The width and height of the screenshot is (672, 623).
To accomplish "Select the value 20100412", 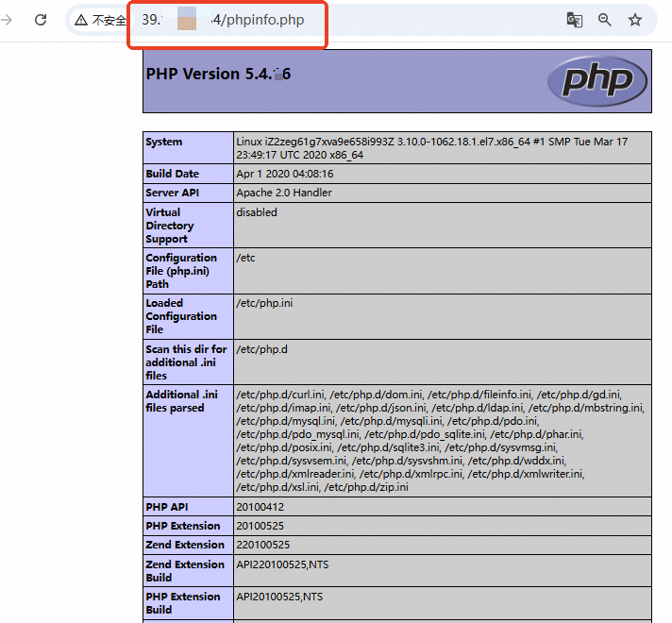I will pos(260,507).
